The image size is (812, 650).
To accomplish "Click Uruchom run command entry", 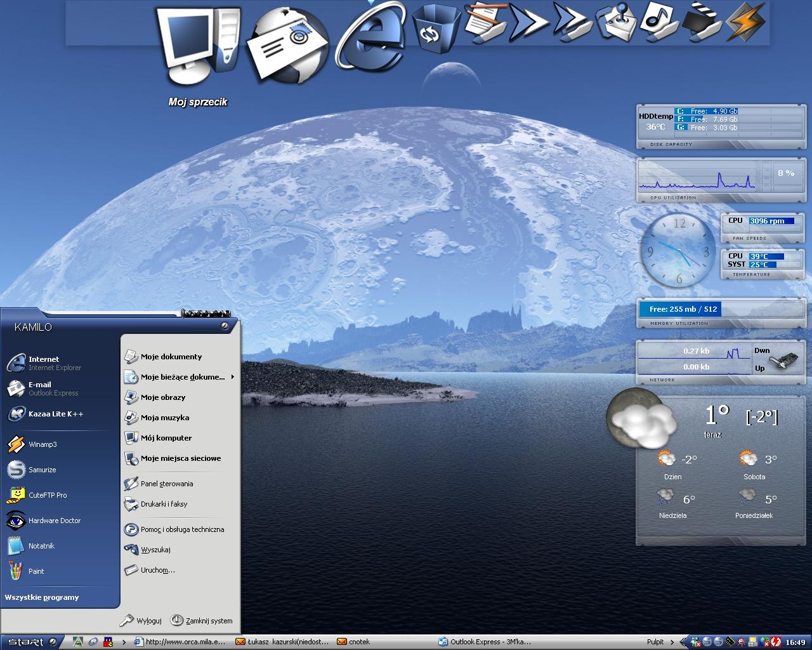I will pyautogui.click(x=180, y=570).
